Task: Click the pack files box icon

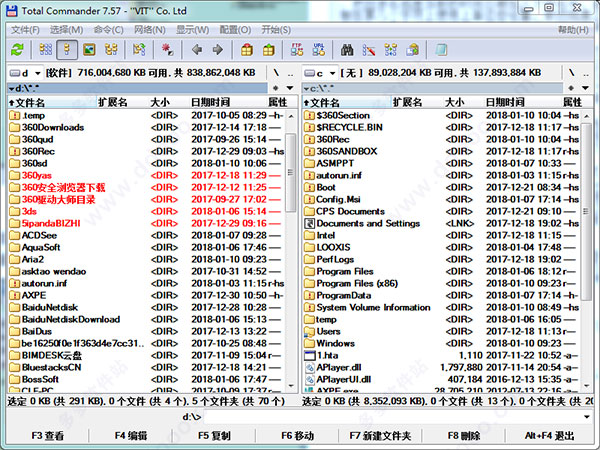Action: point(247,49)
